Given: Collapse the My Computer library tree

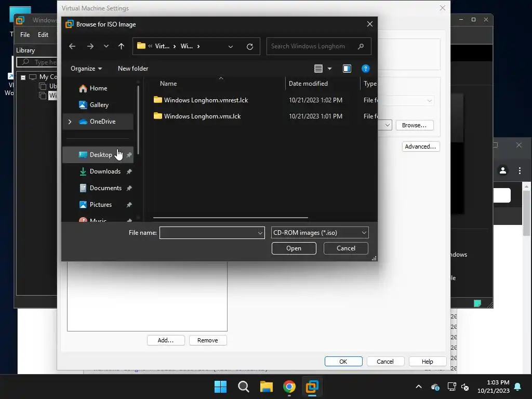Looking at the screenshot, I should pyautogui.click(x=23, y=77).
